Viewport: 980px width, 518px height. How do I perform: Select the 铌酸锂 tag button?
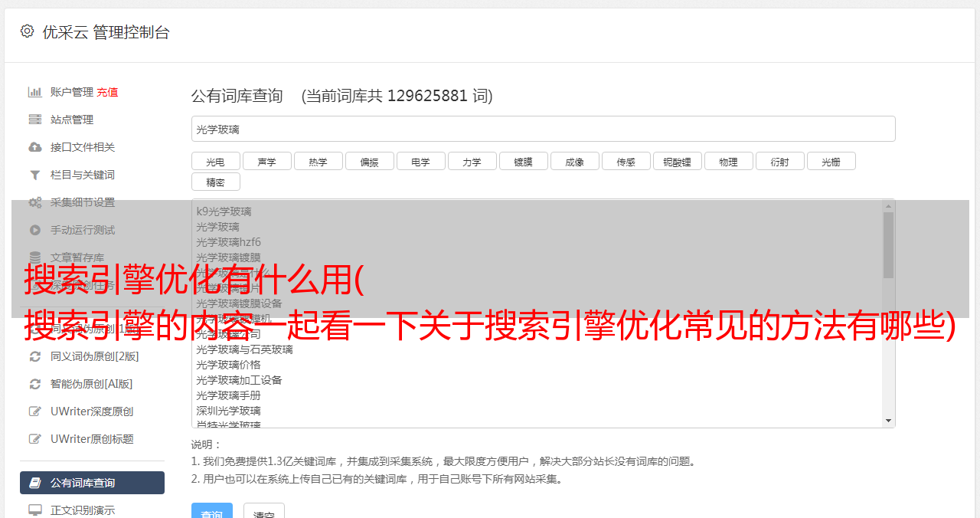click(677, 162)
